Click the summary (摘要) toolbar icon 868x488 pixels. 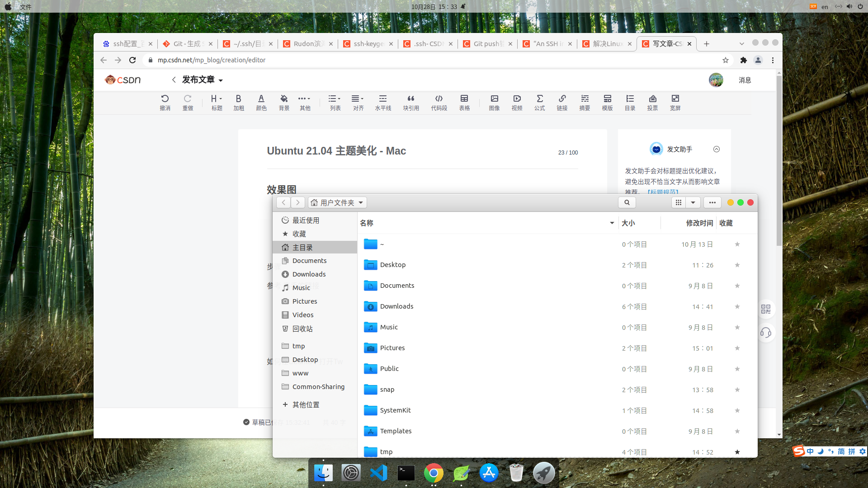pyautogui.click(x=585, y=103)
